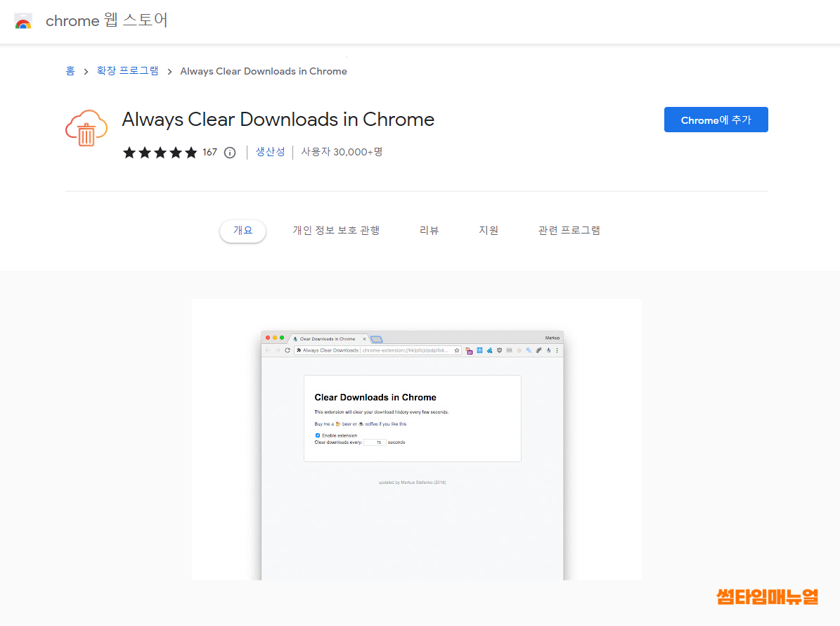Click Always Clear Downloads in Chrome breadcrumb text

[264, 71]
